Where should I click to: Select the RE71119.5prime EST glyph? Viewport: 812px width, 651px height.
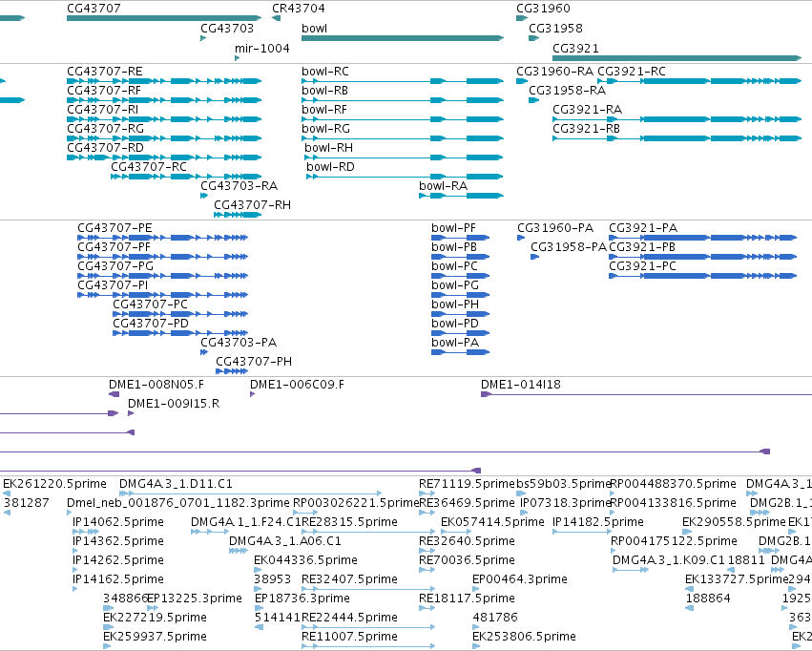427,493
